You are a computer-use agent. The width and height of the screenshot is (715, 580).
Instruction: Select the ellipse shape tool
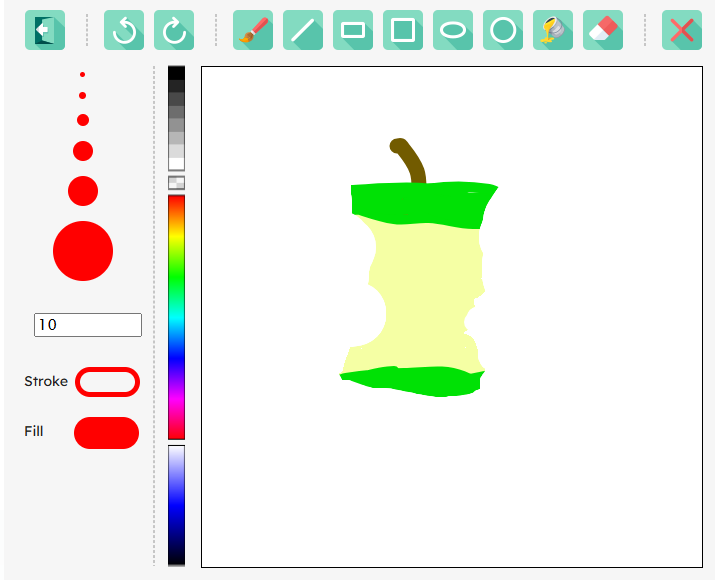tap(453, 30)
